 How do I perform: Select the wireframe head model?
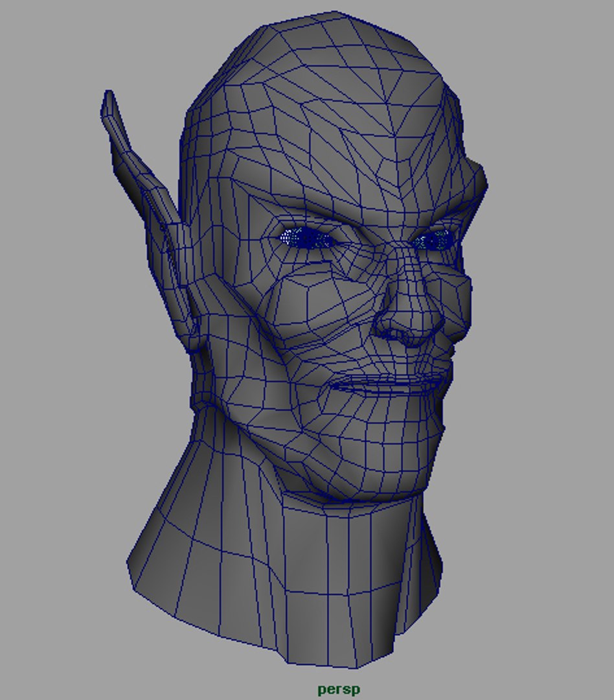[295, 339]
